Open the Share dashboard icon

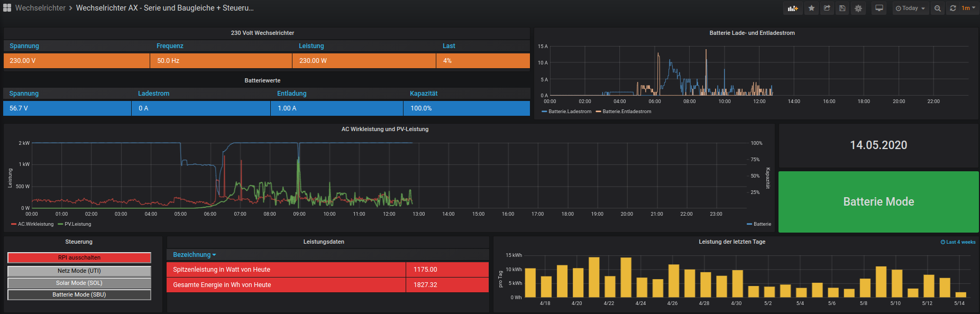827,8
